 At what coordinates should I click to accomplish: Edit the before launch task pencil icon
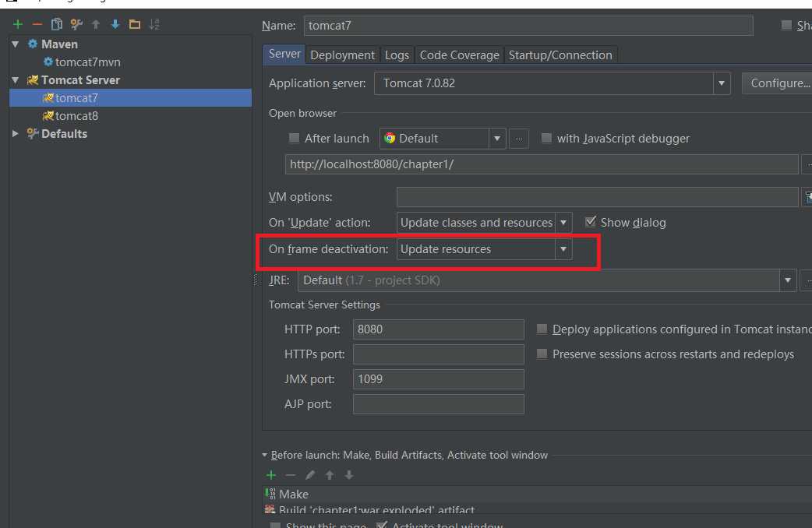click(309, 475)
